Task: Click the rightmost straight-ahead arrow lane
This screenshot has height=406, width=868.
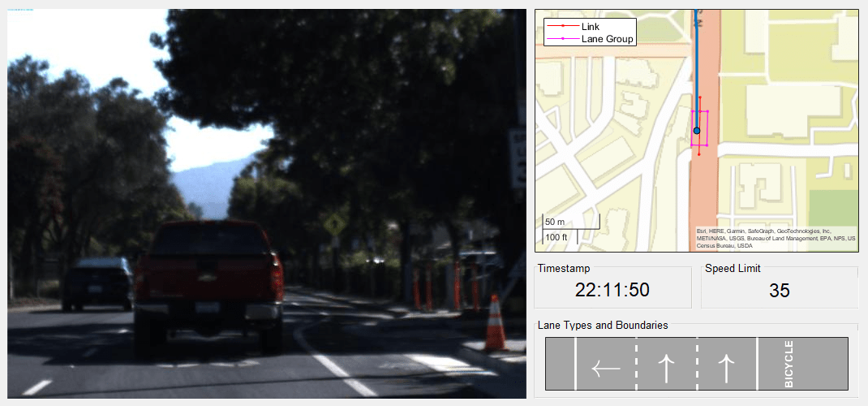Action: click(x=726, y=369)
